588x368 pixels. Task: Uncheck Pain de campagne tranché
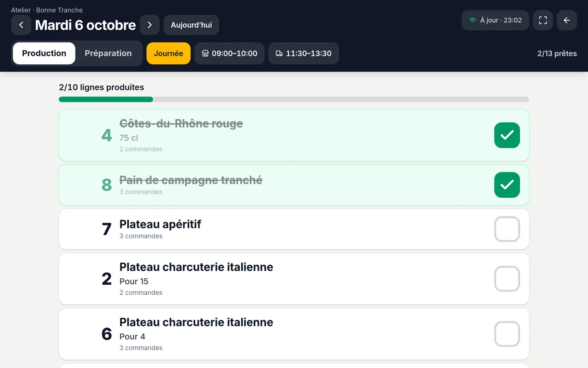coord(507,185)
